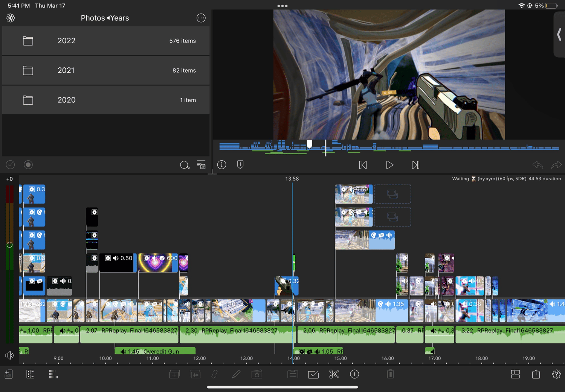Image resolution: width=565 pixels, height=392 pixels.
Task: Expand the side panel chevron on preview
Action: 559,35
